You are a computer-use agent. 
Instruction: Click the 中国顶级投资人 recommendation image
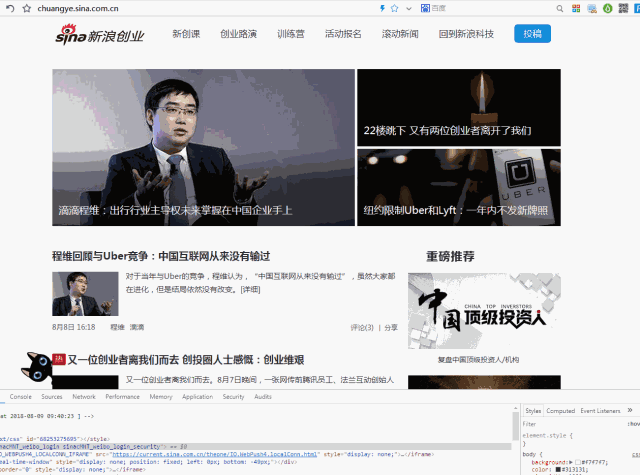coord(484,311)
